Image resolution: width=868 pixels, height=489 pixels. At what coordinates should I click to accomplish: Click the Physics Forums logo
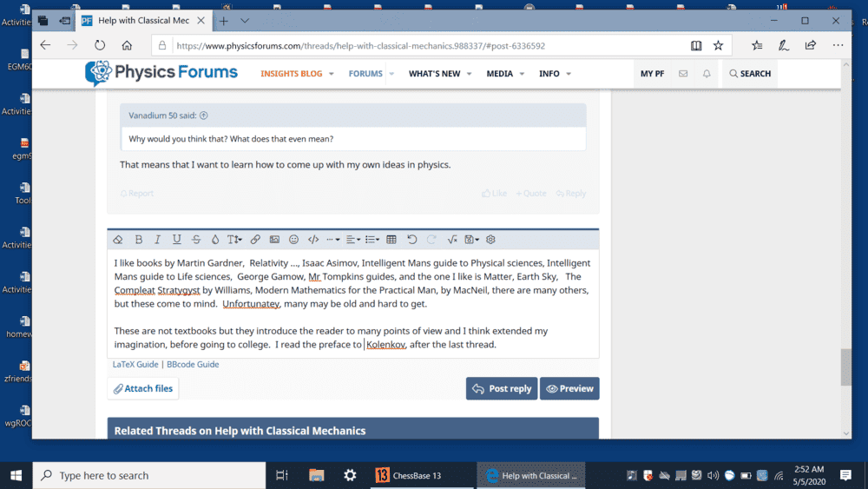[161, 73]
